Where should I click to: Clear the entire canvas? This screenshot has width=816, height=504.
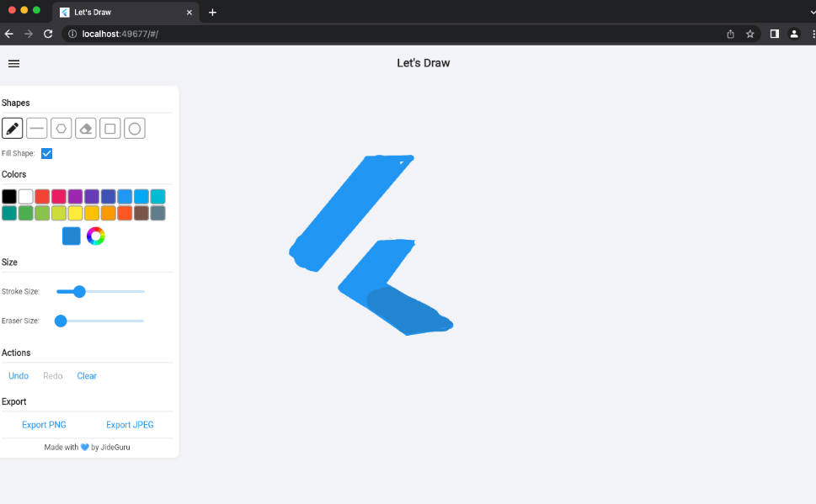(x=87, y=375)
